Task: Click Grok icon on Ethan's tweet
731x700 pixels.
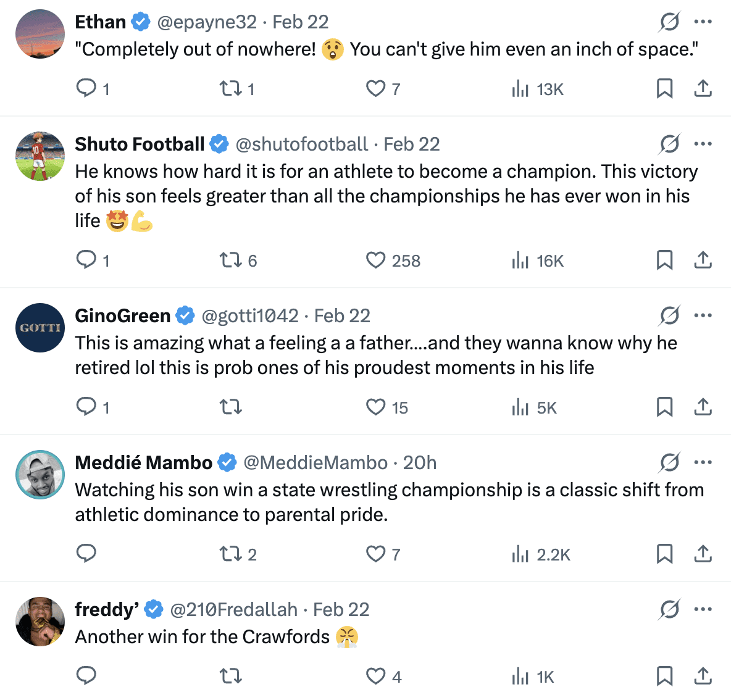Action: (669, 22)
